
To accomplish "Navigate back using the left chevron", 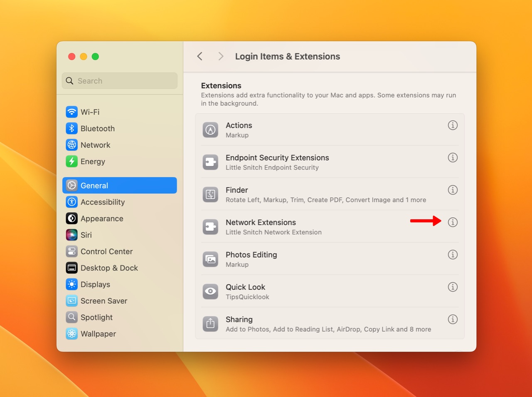I will (x=199, y=56).
